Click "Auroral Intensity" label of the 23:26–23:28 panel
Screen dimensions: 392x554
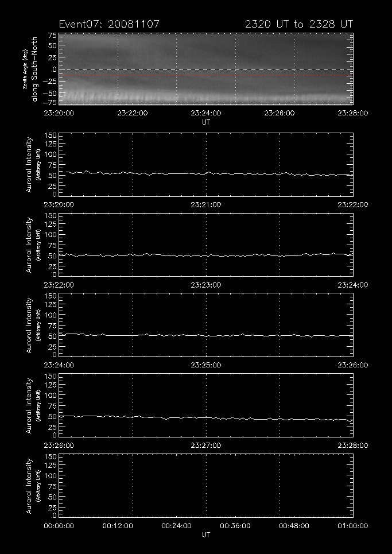(x=29, y=405)
